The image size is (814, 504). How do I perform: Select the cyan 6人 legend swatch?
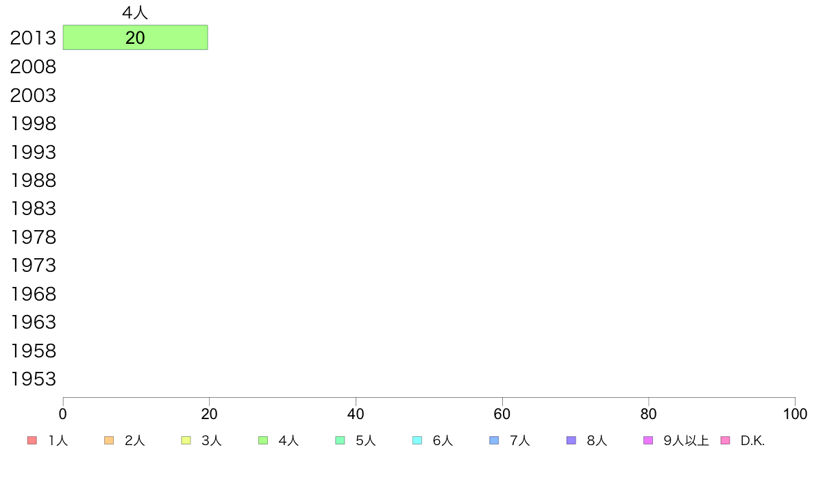(x=417, y=440)
